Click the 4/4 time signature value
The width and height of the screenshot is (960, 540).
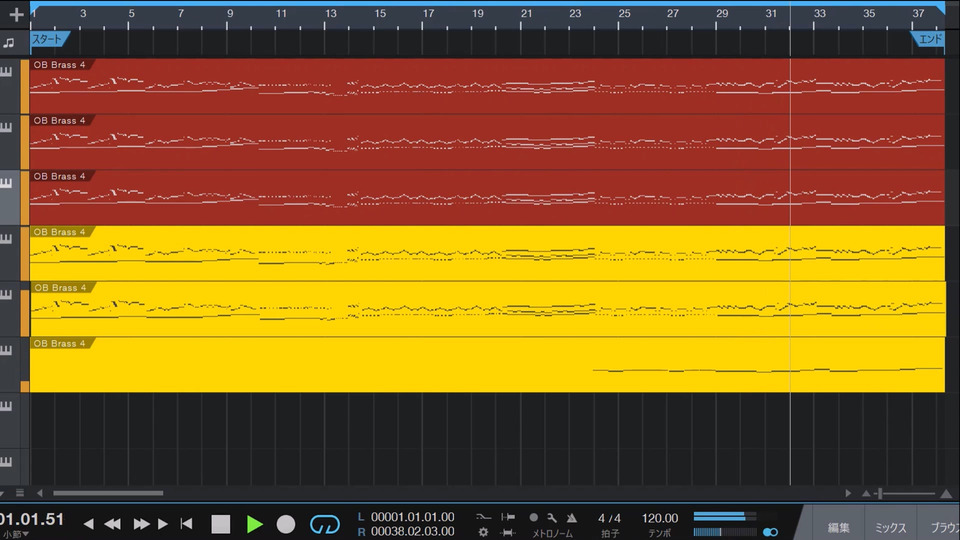[609, 518]
